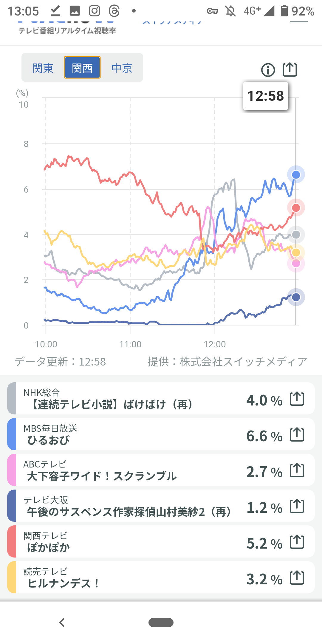Share the MBS毎日放送 ひるおび rating
The width and height of the screenshot is (322, 644).
(297, 435)
